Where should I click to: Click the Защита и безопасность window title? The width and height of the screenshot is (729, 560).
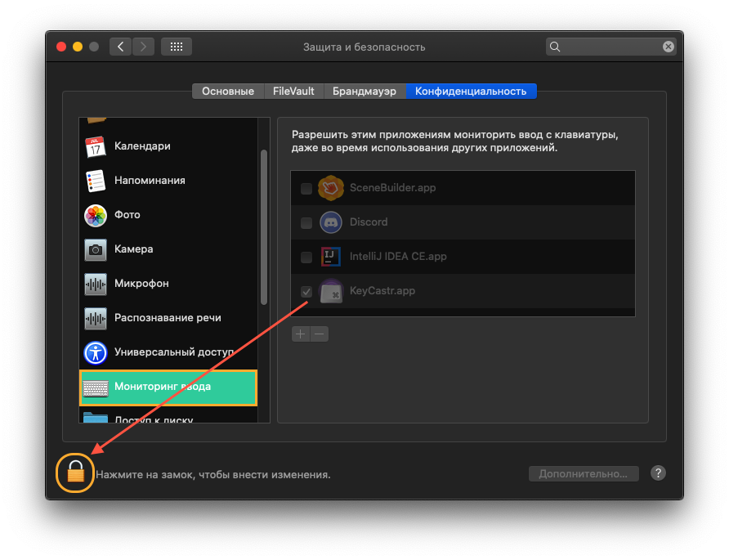click(364, 47)
